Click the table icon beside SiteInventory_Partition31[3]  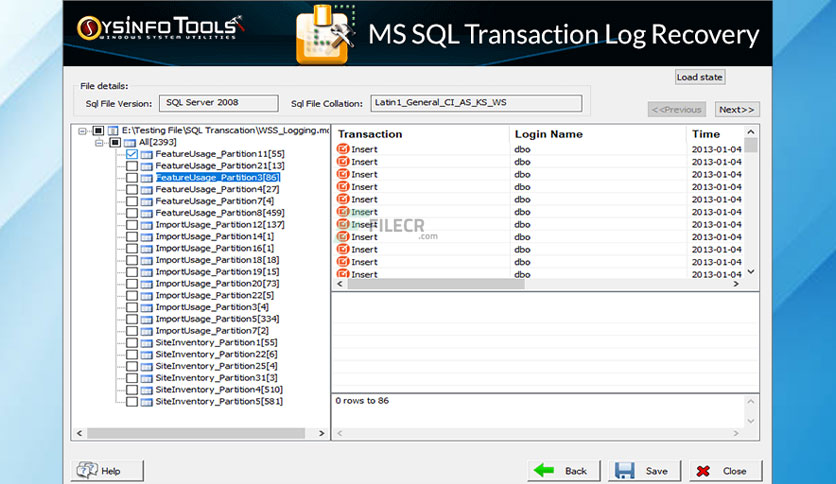[147, 378]
